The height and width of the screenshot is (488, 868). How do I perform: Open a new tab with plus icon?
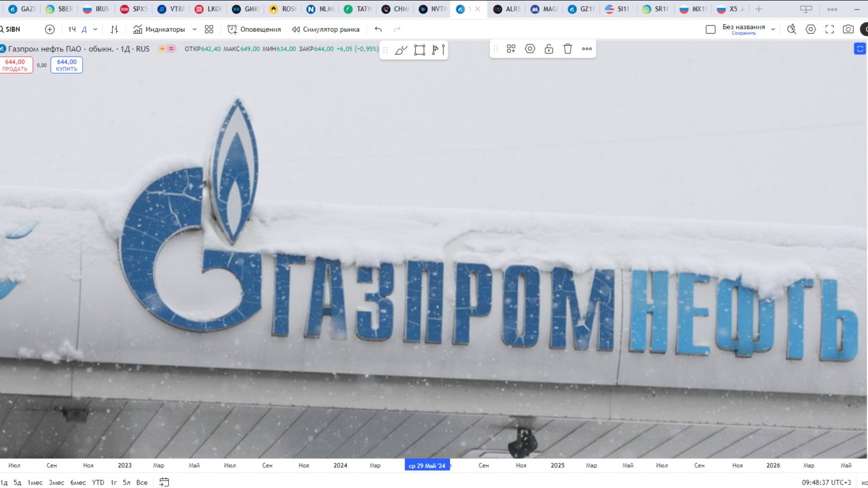pos(759,9)
